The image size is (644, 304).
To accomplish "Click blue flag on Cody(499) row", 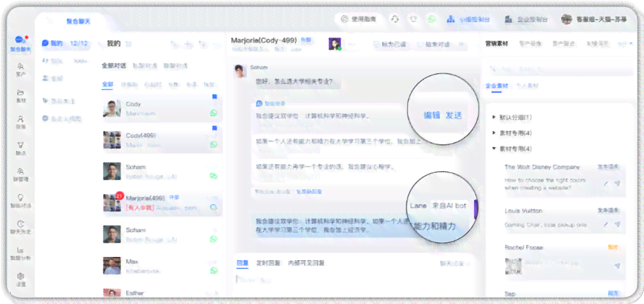I will pyautogui.click(x=215, y=128).
